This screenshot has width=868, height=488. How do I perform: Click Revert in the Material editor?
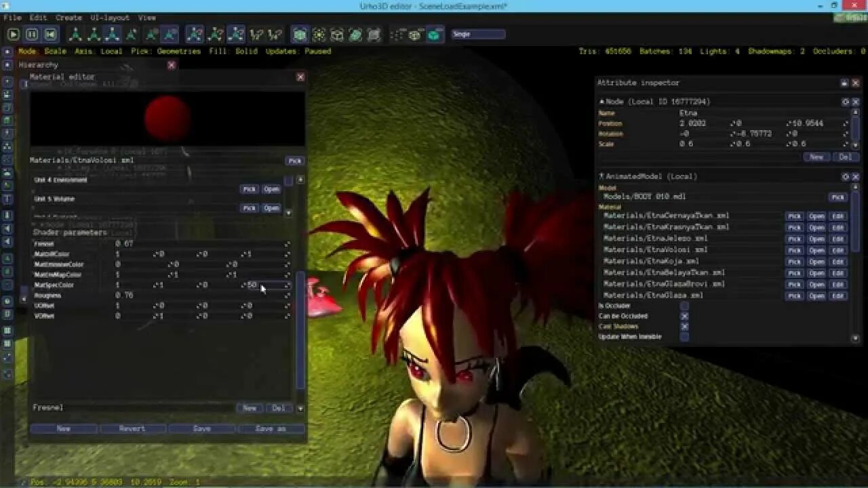tap(132, 429)
